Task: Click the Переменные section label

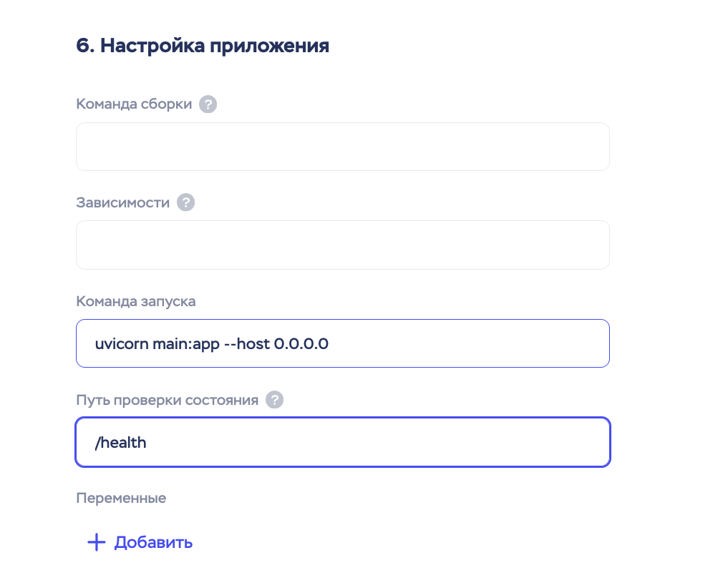Action: pyautogui.click(x=120, y=498)
